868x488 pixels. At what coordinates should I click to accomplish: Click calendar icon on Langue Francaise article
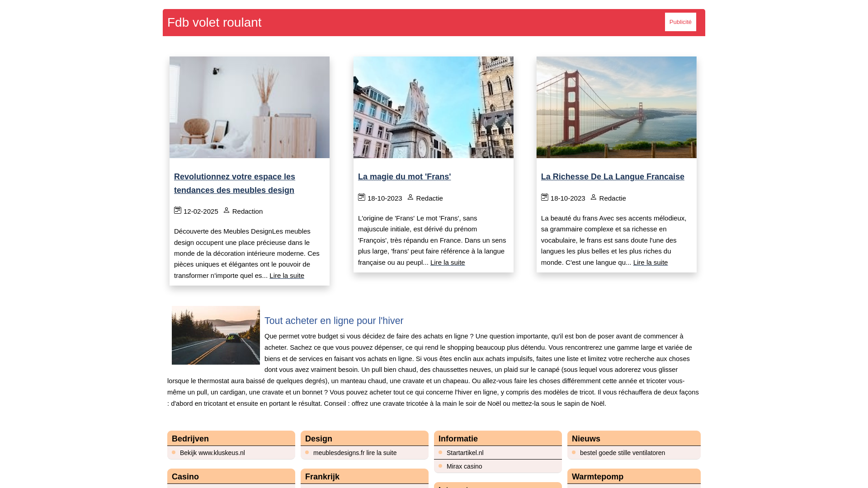coord(545,197)
